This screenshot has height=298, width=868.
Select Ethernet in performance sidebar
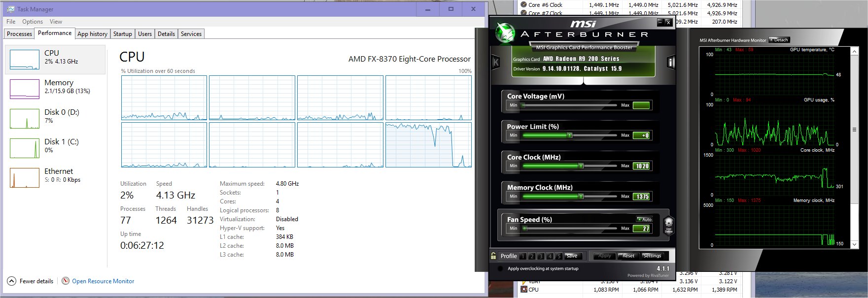click(x=55, y=178)
